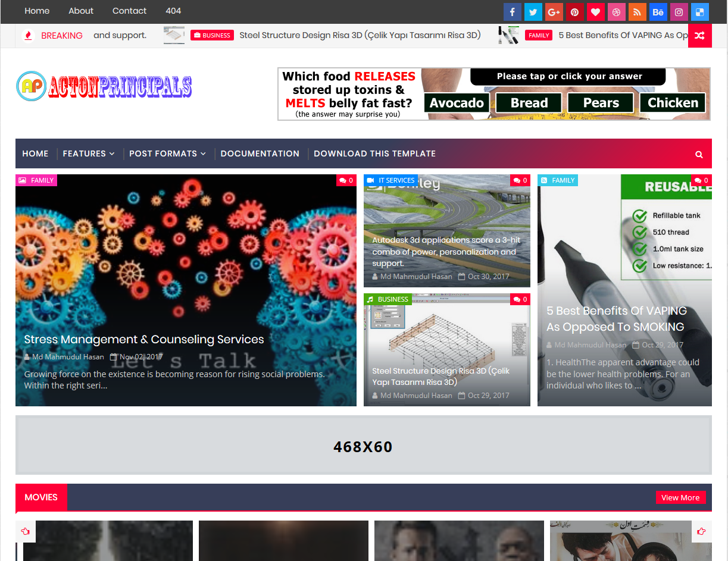Open Download This Template menu item

pos(374,153)
